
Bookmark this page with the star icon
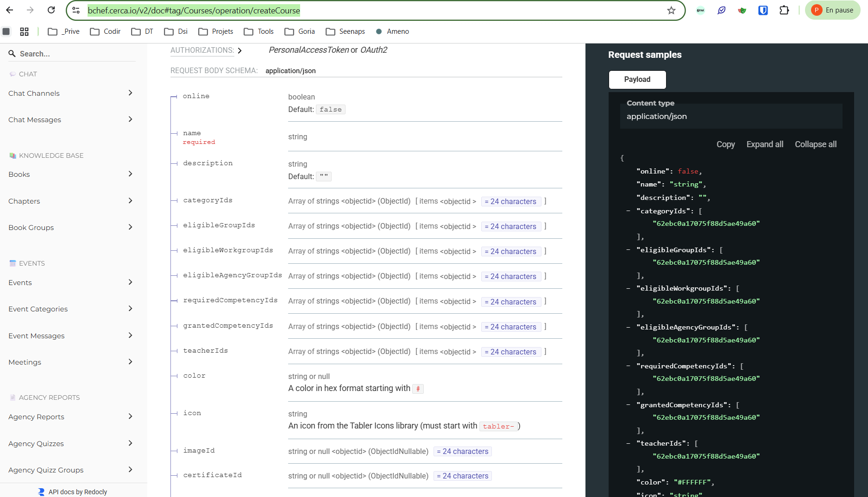coord(671,10)
